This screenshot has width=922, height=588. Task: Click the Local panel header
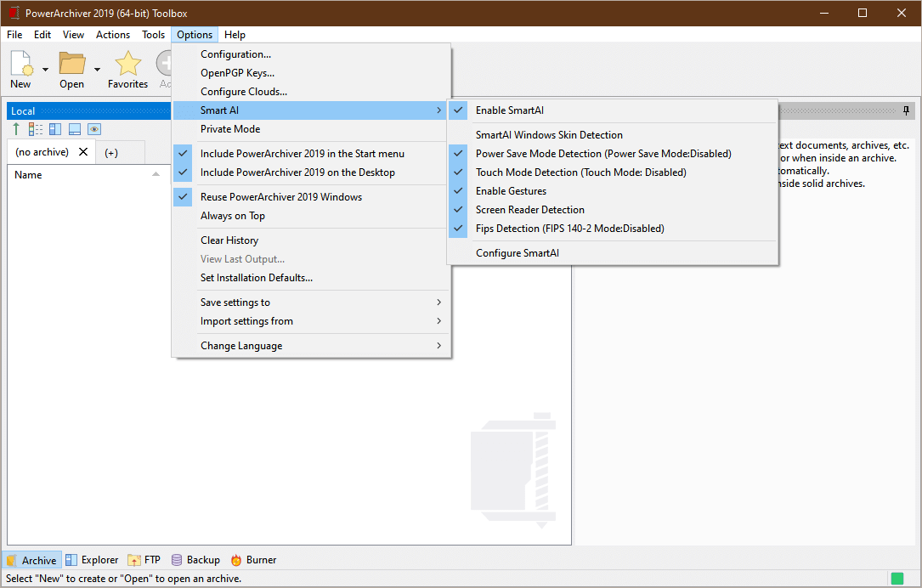click(88, 111)
